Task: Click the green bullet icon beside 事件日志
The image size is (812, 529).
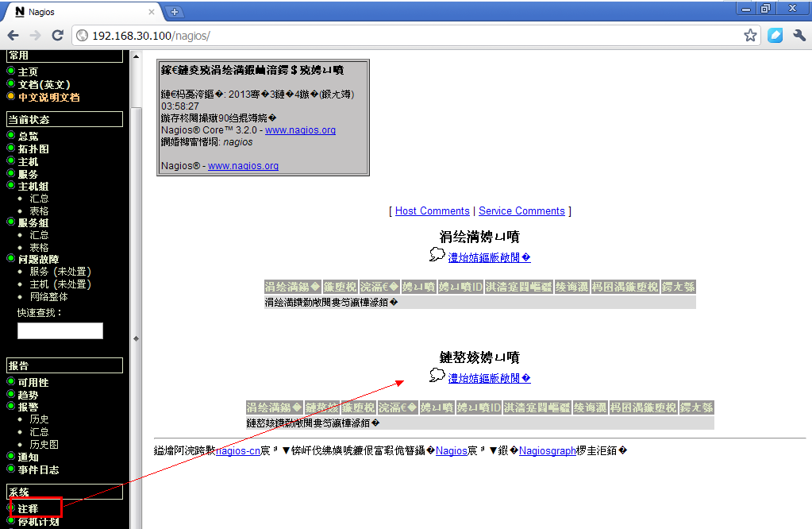Action: pos(11,469)
